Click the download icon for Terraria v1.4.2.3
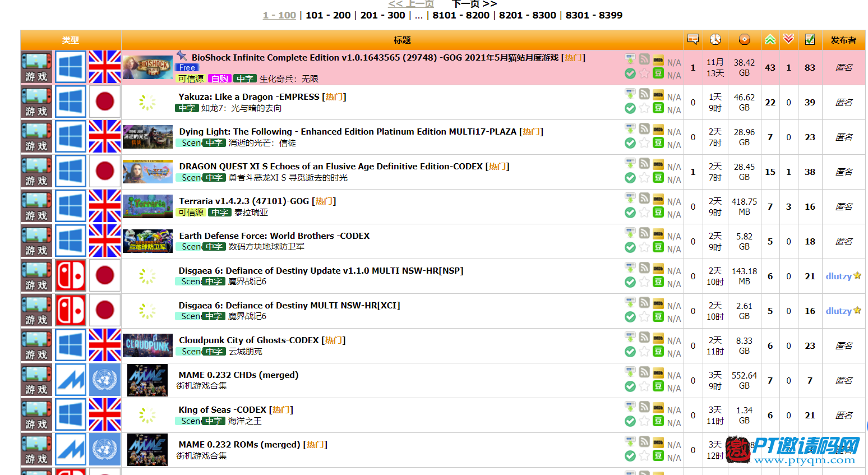 click(630, 198)
